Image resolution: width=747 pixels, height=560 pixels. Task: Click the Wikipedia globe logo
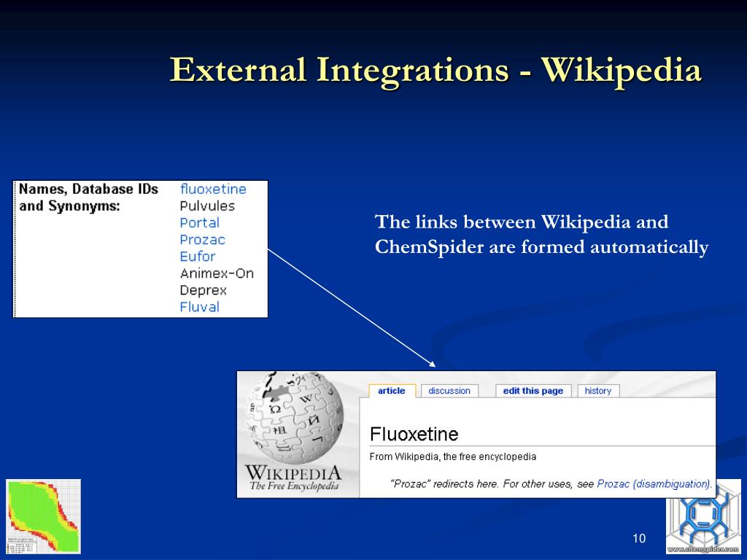click(x=294, y=419)
